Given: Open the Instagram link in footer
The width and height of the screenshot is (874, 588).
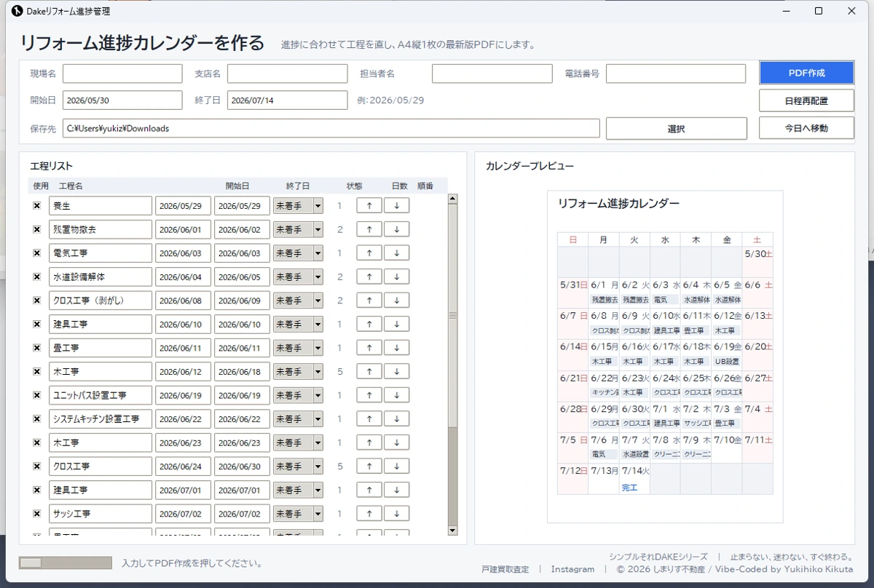Looking at the screenshot, I should [x=572, y=569].
